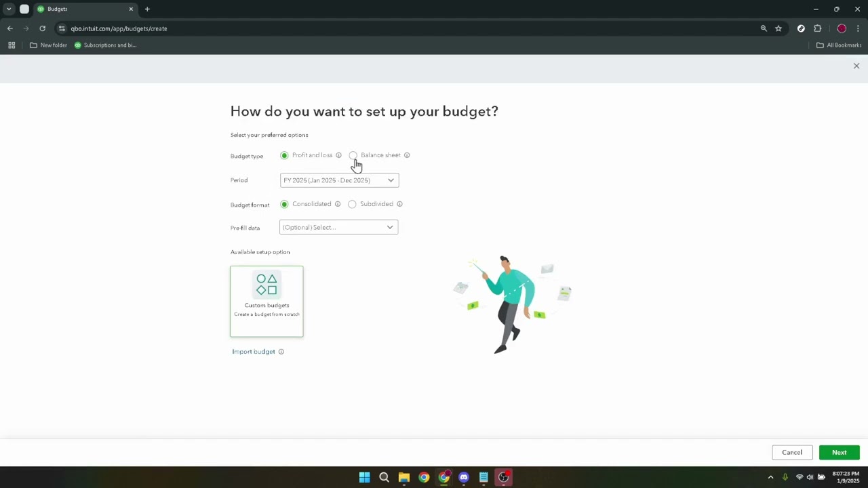Choose the Consolidated budget format
Screen dimensions: 868x488
(284, 204)
